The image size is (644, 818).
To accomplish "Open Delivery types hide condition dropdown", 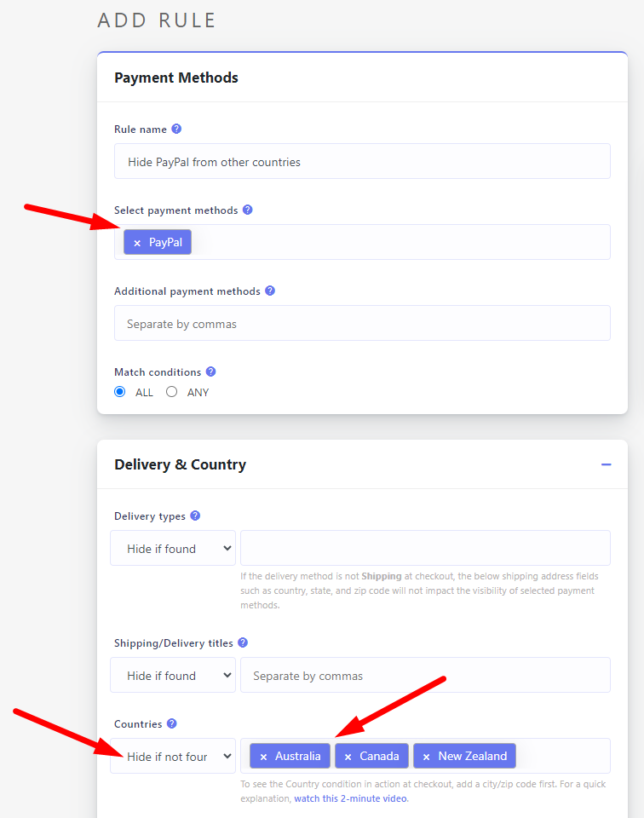I will [173, 549].
